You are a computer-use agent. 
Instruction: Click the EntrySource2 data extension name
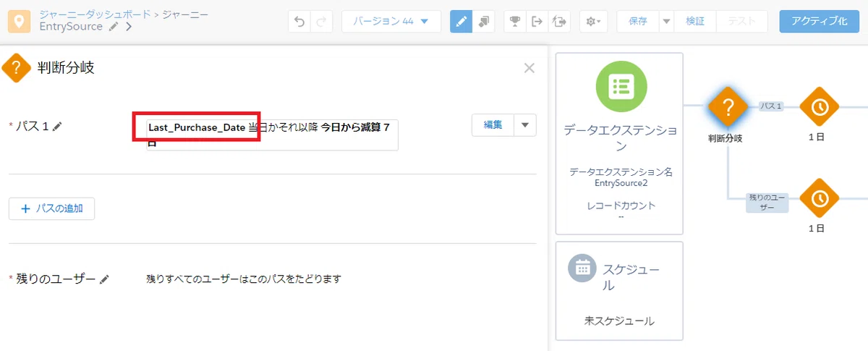[x=621, y=183]
